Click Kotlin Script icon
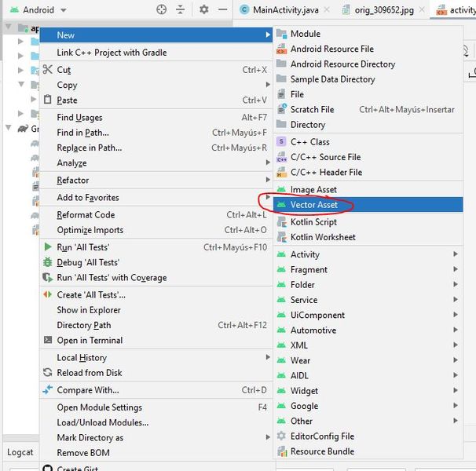This screenshot has width=476, height=471. click(282, 222)
